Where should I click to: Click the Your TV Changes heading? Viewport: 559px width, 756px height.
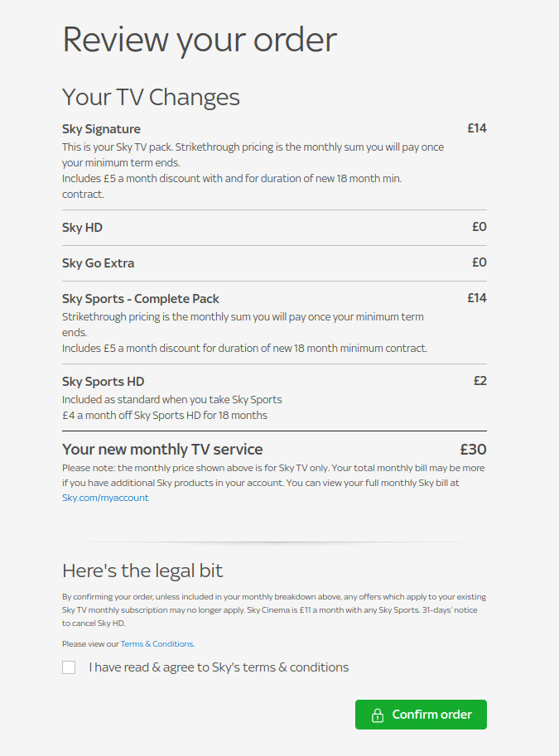click(151, 97)
